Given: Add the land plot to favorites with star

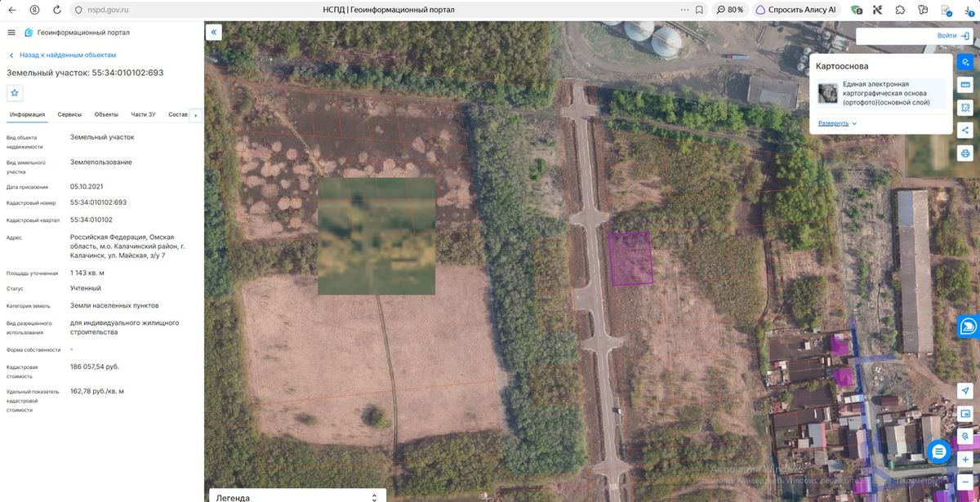Looking at the screenshot, I should tap(15, 92).
